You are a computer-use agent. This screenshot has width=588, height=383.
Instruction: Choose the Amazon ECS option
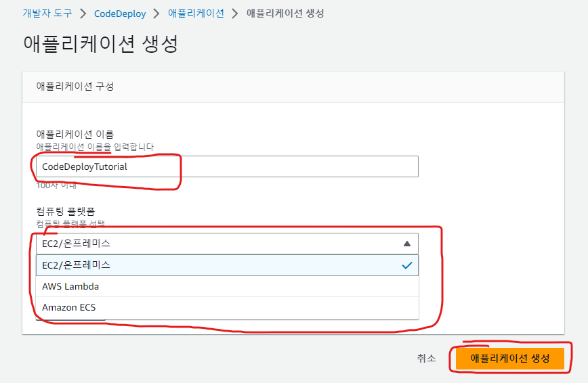click(x=227, y=307)
